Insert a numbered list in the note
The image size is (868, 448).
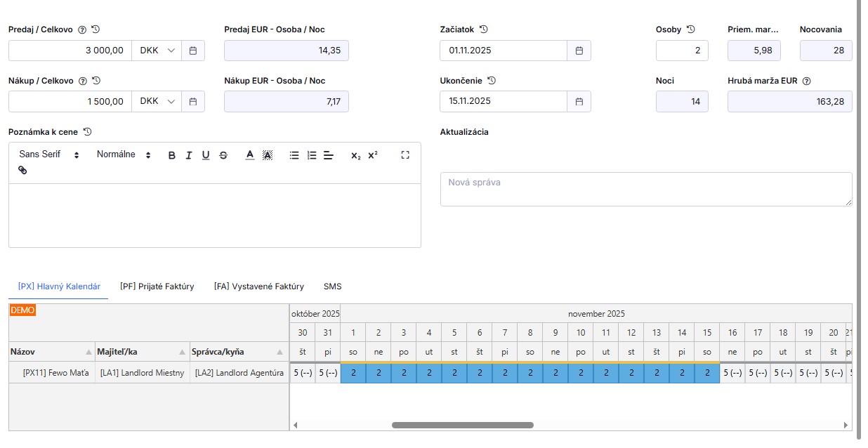pyautogui.click(x=312, y=155)
